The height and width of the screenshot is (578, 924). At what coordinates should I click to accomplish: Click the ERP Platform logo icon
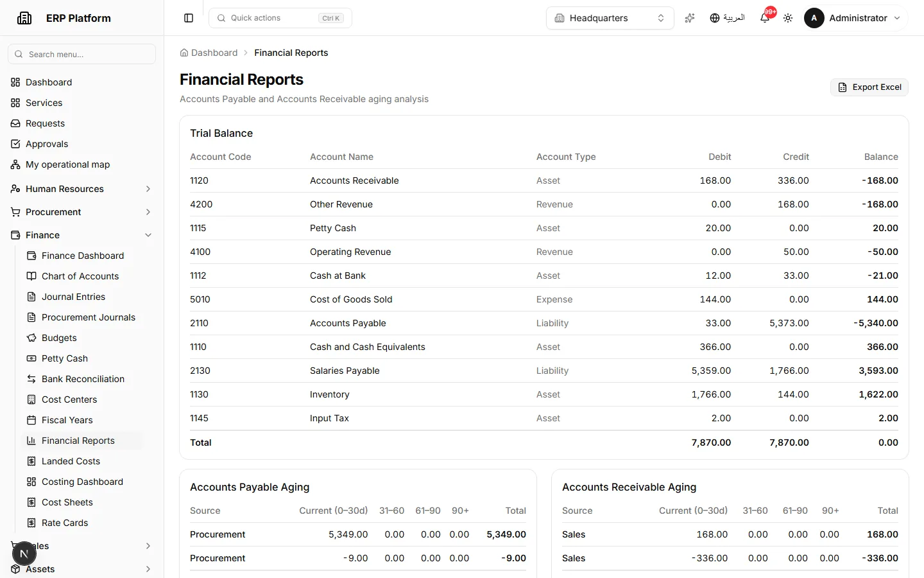click(24, 18)
